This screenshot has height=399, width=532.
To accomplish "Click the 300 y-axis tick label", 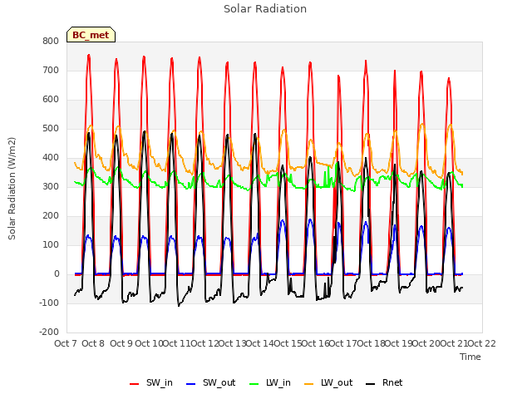I will (x=51, y=186).
